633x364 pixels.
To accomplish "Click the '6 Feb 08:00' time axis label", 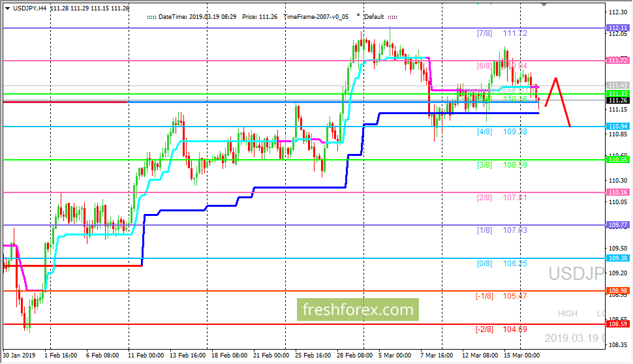I will pos(102,356).
